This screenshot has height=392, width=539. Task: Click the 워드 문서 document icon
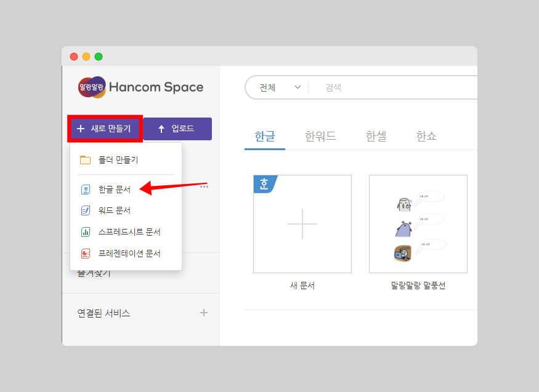point(85,210)
